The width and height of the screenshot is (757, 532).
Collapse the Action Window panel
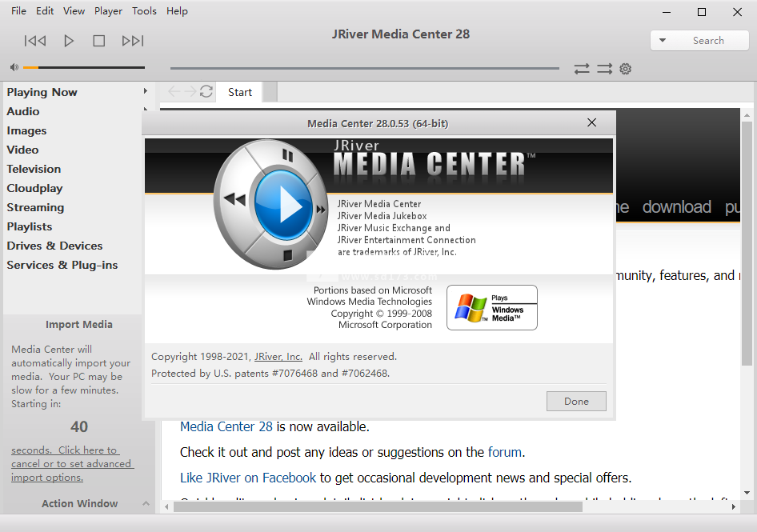(x=146, y=504)
